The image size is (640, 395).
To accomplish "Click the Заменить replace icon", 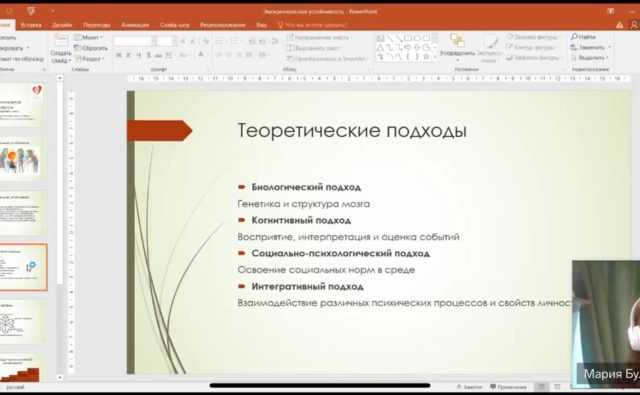I will click(574, 47).
